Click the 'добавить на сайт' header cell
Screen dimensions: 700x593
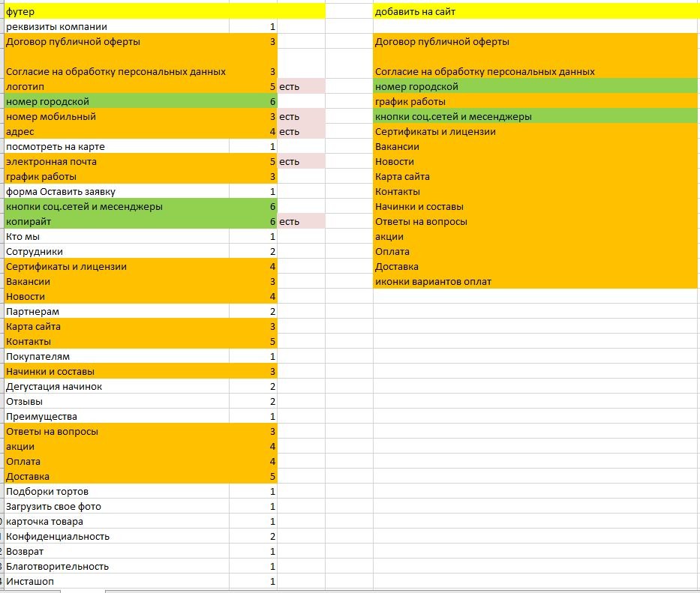click(x=536, y=11)
